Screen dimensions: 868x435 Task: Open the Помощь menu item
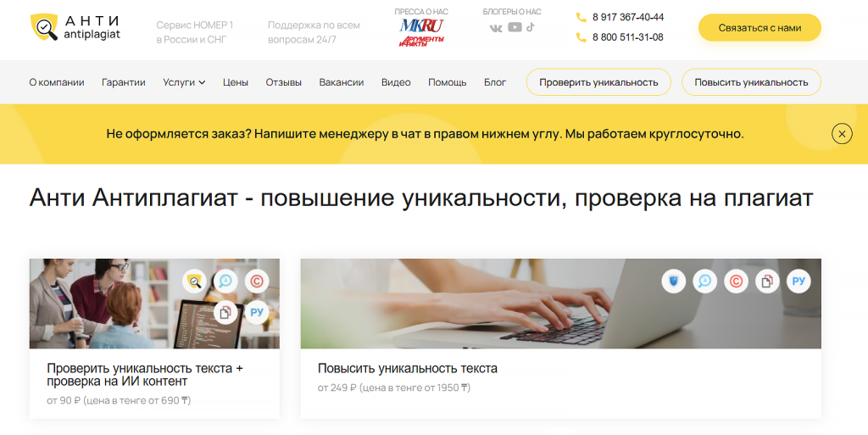(448, 82)
